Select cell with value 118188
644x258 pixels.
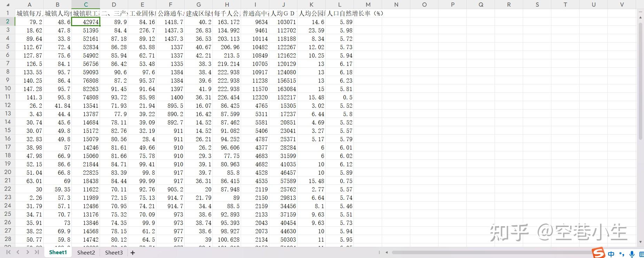[x=283, y=39]
